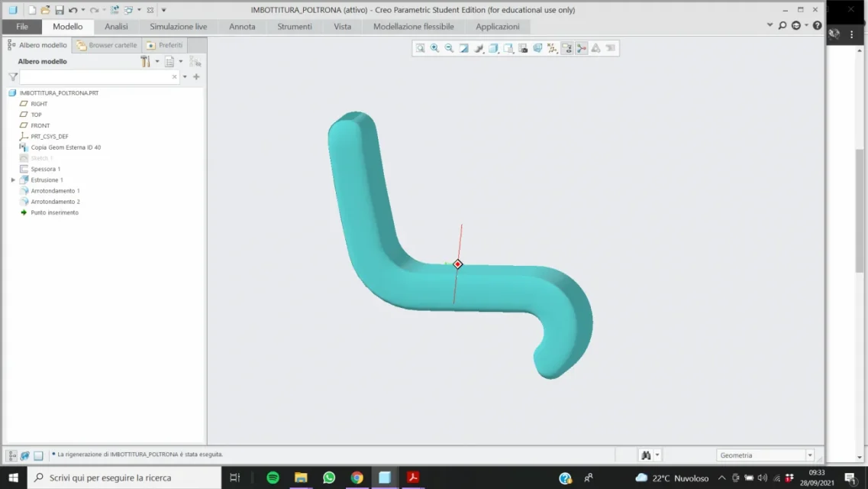This screenshot has height=489, width=868.
Task: Open the Browser cartelle tab
Action: [107, 45]
